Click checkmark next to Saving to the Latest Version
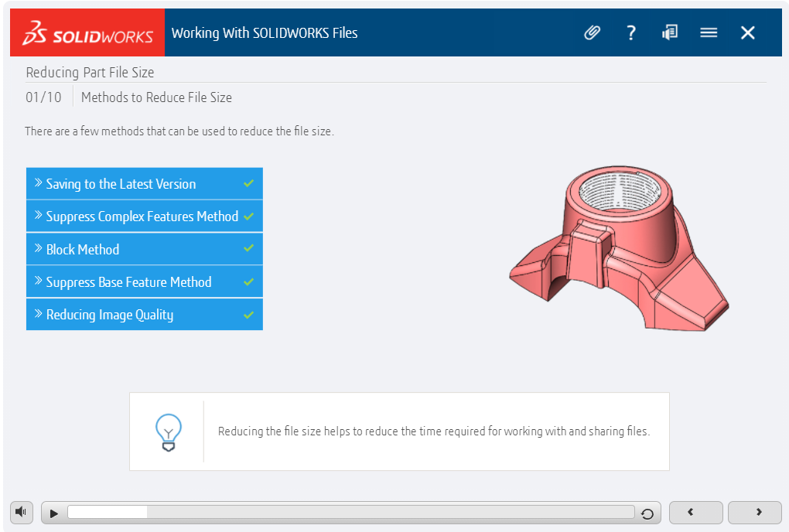This screenshot has width=789, height=532. click(x=248, y=183)
